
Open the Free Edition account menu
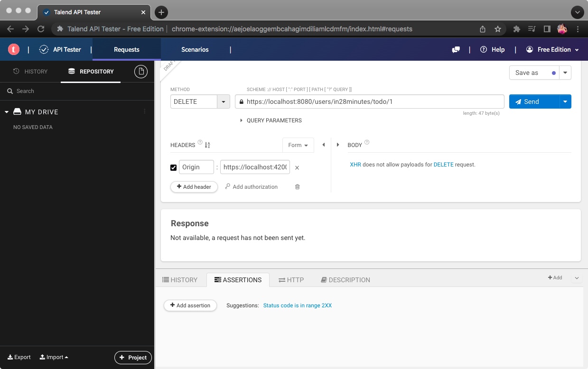[x=552, y=49]
